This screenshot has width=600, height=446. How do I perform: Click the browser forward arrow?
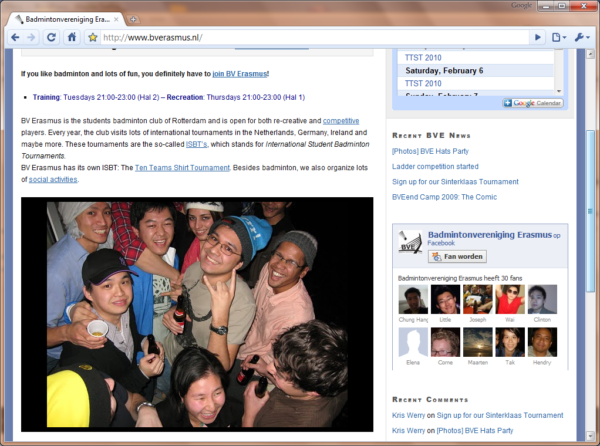coord(31,37)
